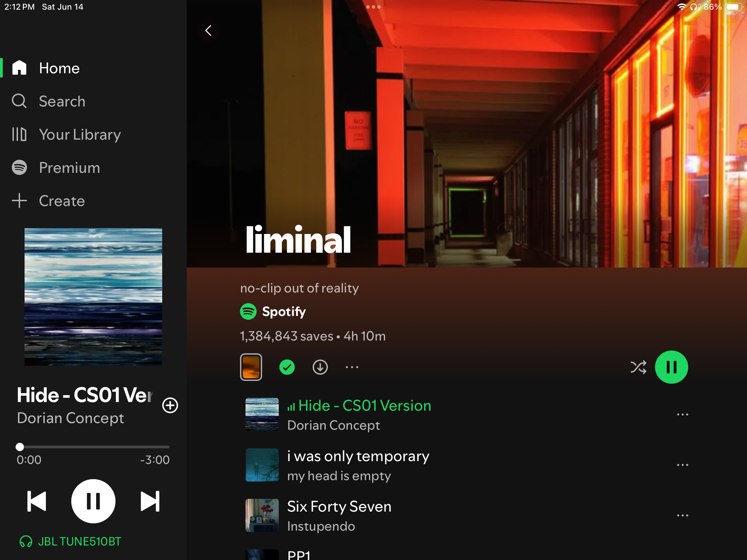The height and width of the screenshot is (560, 747).
Task: Open the now playing album artwork
Action: pos(93,297)
